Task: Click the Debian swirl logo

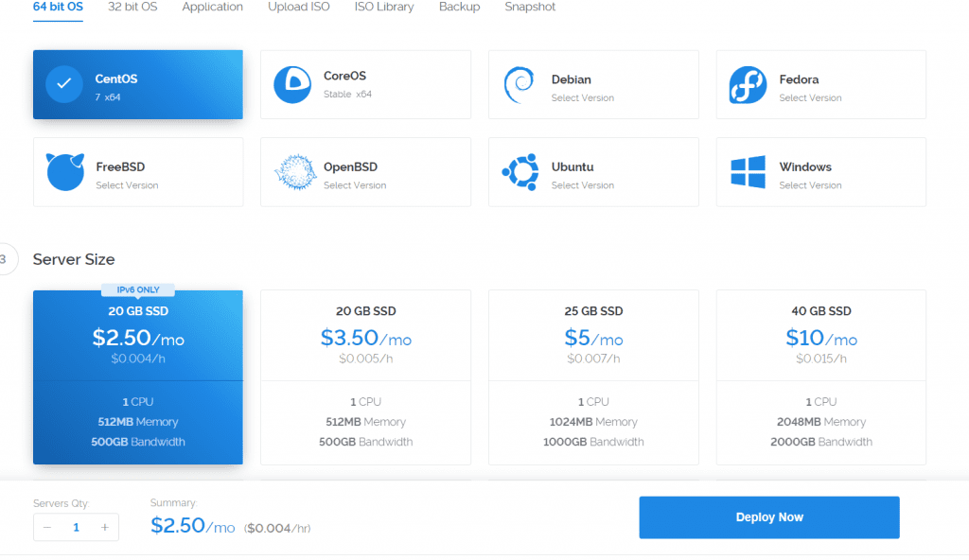Action: (520, 85)
